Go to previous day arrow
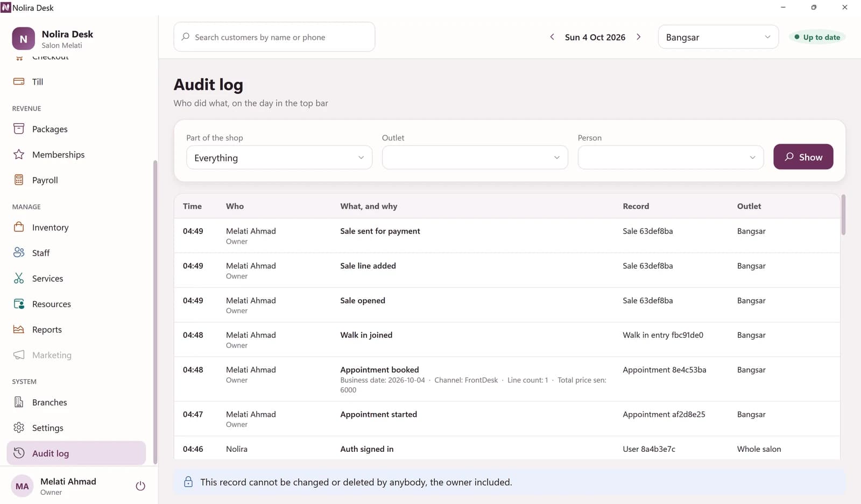Screen dimensions: 861x504 click(552, 37)
